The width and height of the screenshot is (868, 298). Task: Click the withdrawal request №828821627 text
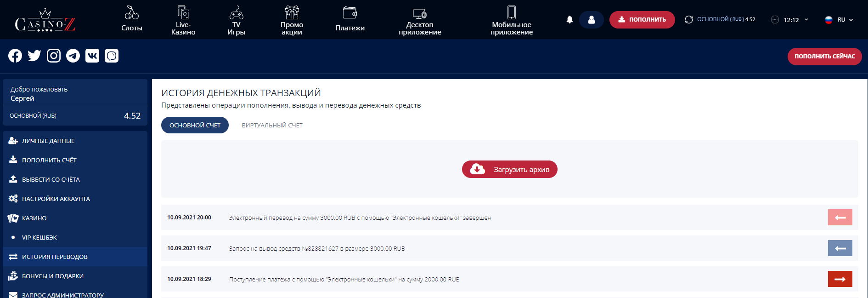317,249
